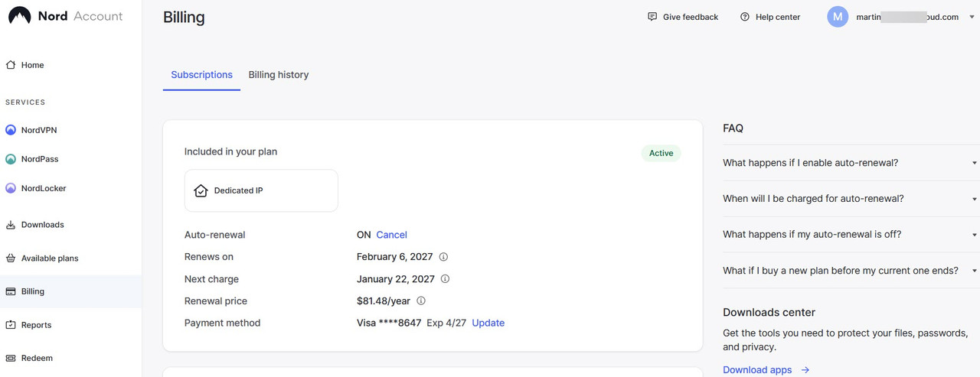This screenshot has width=980, height=377.
Task: Click info icon next to Renews on date
Action: pyautogui.click(x=443, y=257)
